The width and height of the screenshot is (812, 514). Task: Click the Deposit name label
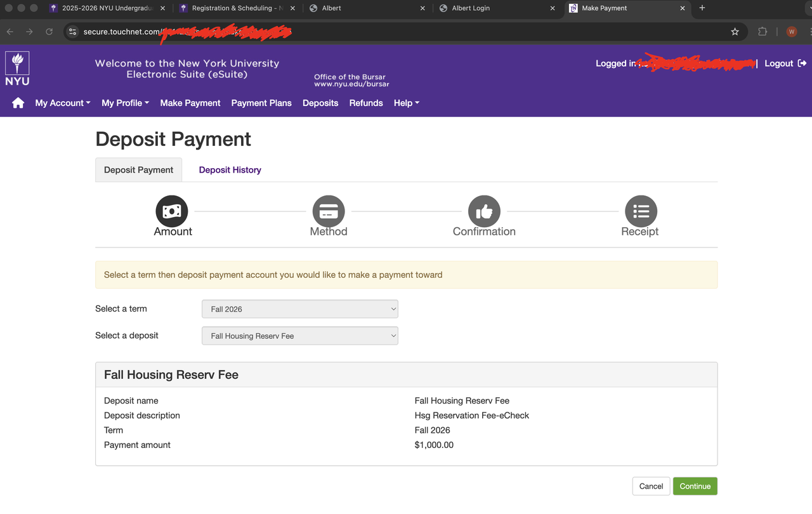131,401
